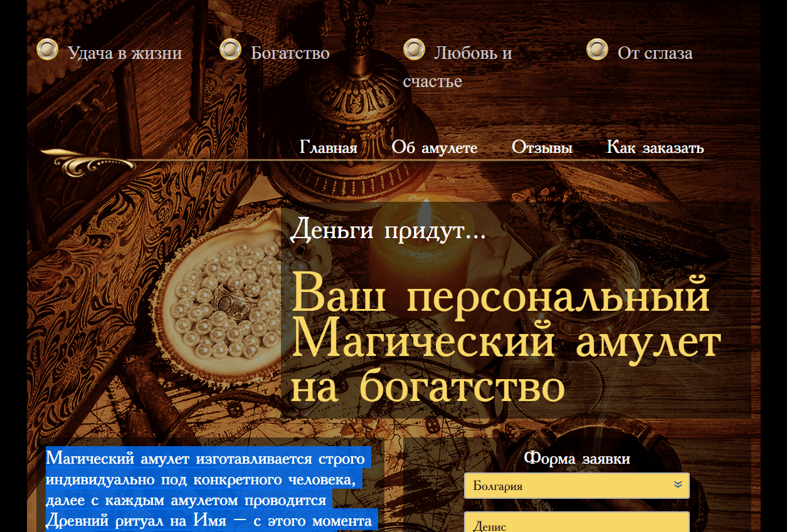This screenshot has width=787, height=532.
Task: Select the name input field containing 'Денис'
Action: point(577,524)
